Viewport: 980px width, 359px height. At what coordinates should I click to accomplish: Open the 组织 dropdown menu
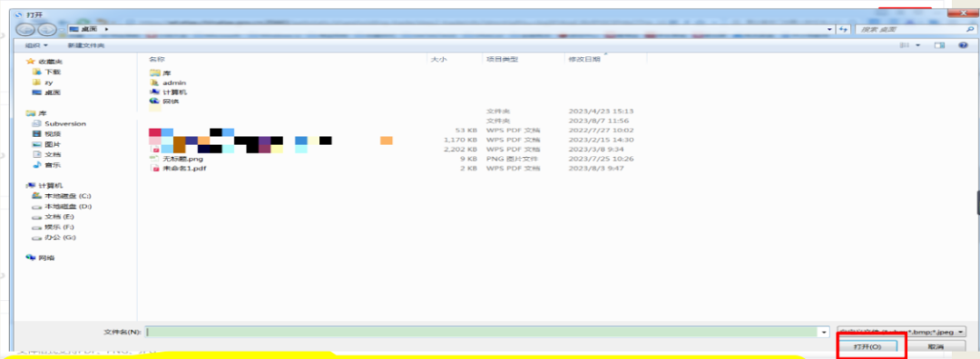click(36, 45)
